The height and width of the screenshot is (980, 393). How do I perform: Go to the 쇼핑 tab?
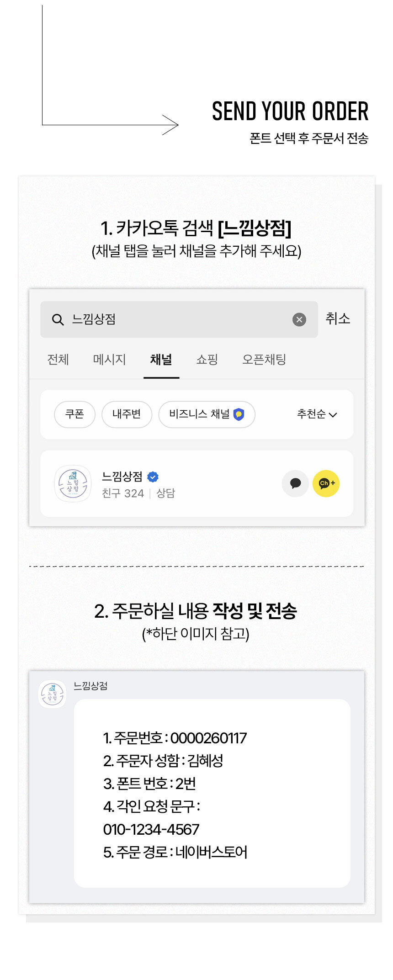click(207, 360)
